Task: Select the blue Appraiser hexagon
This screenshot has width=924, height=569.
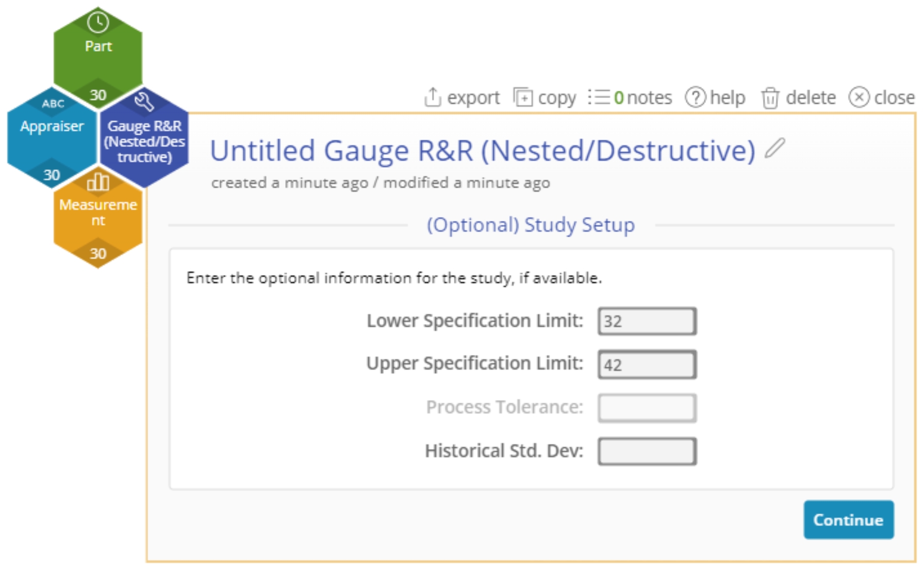Action: pos(52,137)
